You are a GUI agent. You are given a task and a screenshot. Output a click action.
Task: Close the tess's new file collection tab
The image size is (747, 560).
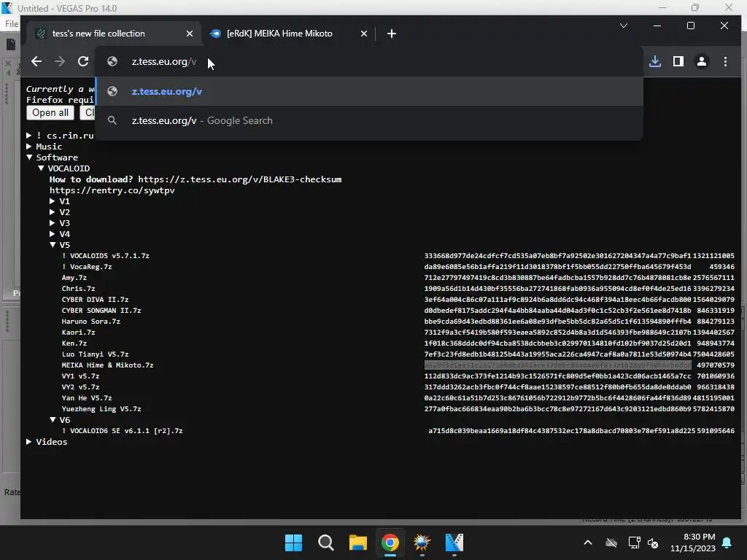coord(190,34)
